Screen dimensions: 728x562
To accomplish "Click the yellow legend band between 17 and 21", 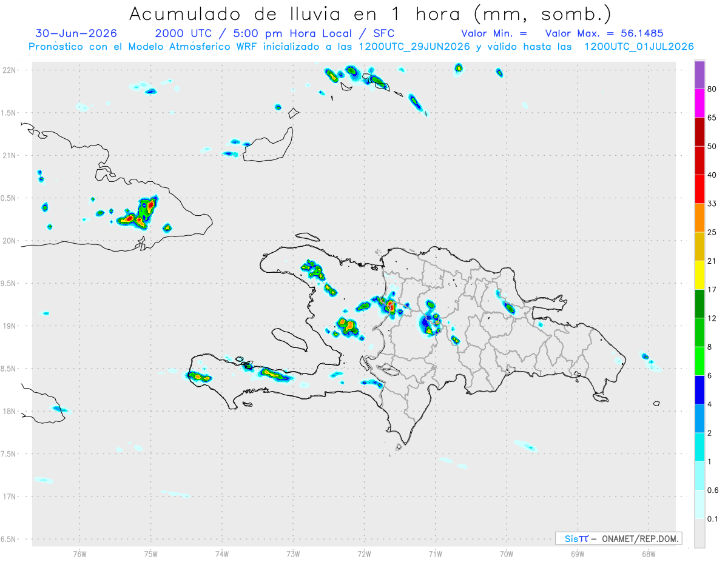I will tap(699, 275).
